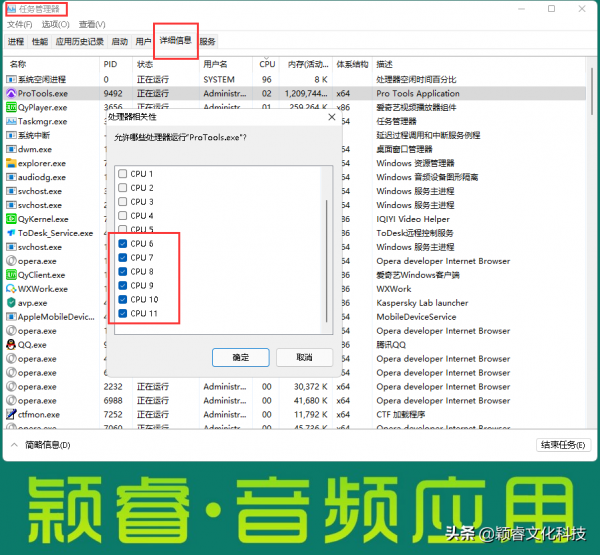The height and width of the screenshot is (555, 600).
Task: Switch to the 用户 tab
Action: tap(143, 41)
